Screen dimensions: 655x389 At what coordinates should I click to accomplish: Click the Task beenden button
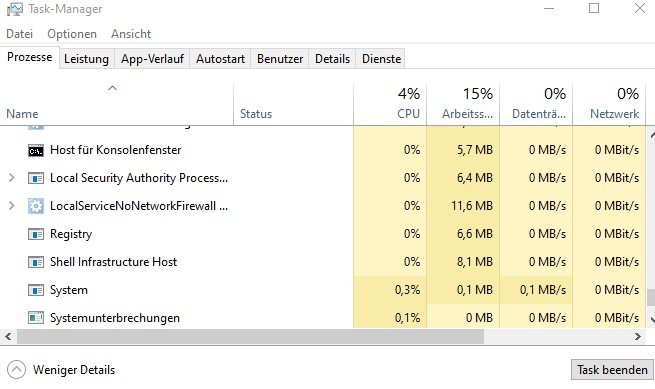coord(612,370)
